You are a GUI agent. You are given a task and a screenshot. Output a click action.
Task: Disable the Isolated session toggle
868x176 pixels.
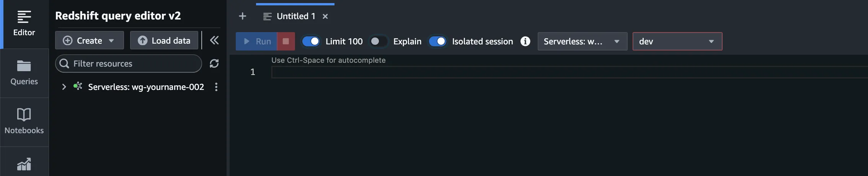click(x=437, y=41)
